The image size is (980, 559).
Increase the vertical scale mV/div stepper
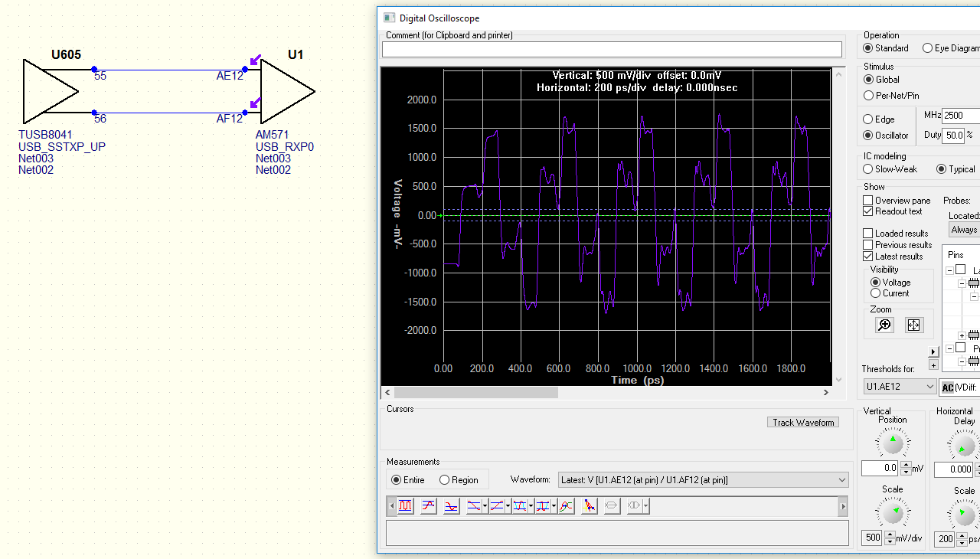890,534
